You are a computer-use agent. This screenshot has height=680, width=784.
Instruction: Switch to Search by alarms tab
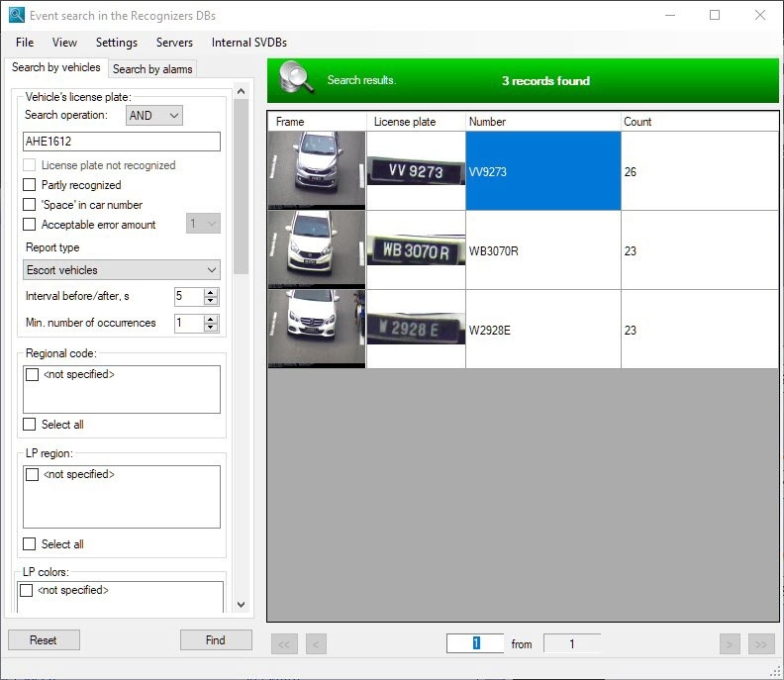click(x=152, y=69)
